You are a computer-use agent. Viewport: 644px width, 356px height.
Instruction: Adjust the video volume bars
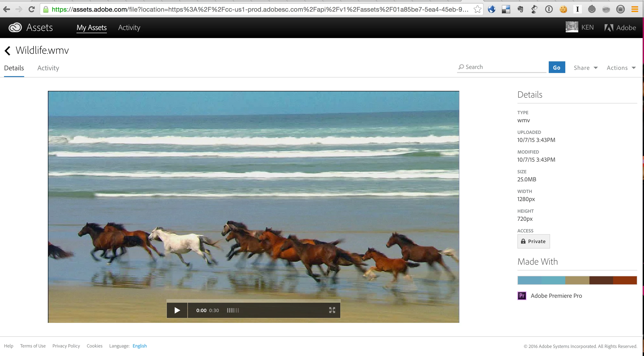tap(233, 310)
